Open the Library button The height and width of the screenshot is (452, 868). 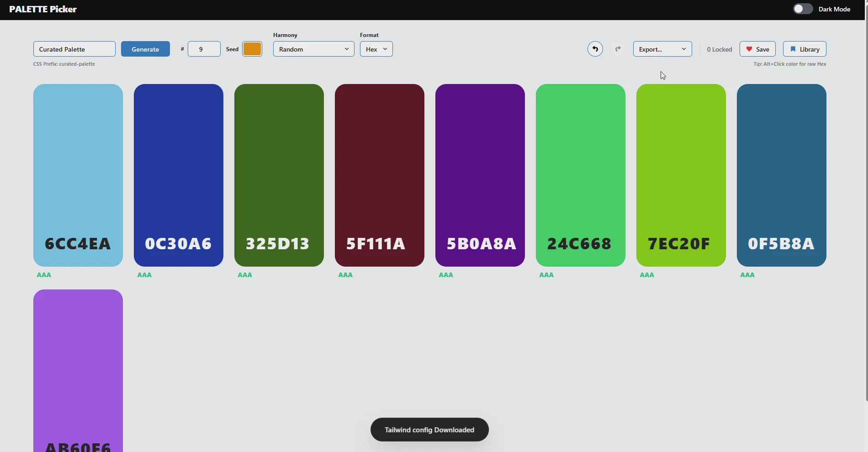click(x=804, y=49)
